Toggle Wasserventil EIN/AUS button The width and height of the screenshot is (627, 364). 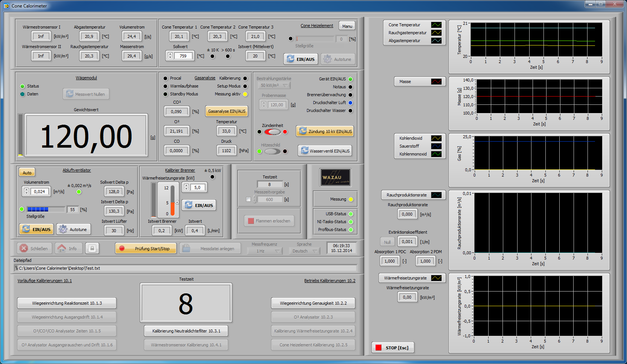pos(325,151)
